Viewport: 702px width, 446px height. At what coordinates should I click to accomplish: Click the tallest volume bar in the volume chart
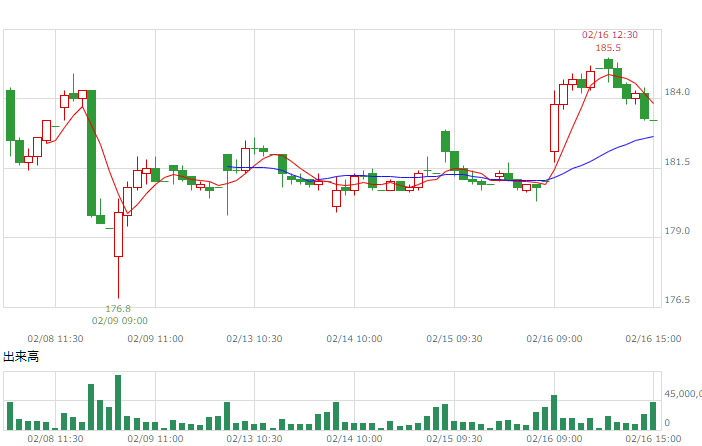pos(118,403)
